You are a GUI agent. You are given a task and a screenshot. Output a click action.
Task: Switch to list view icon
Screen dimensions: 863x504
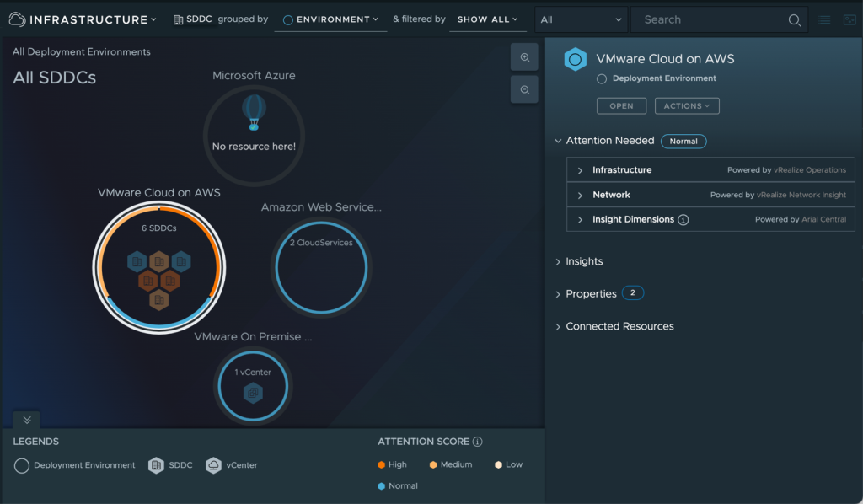coord(824,20)
